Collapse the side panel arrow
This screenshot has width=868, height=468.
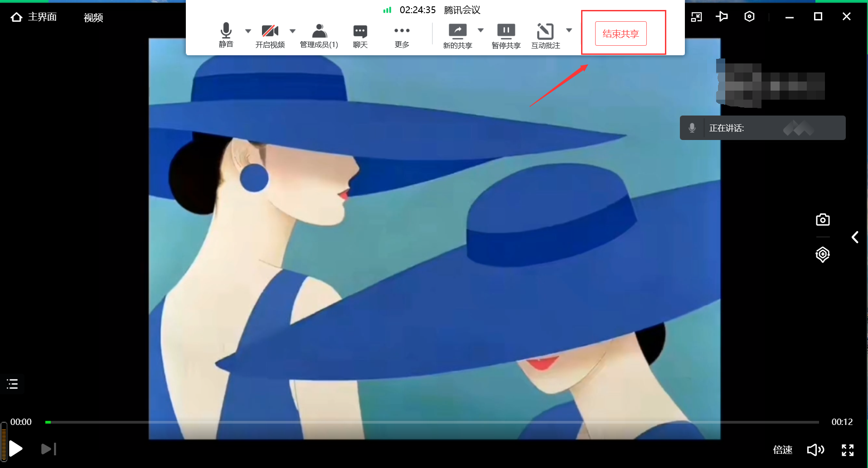[855, 237]
